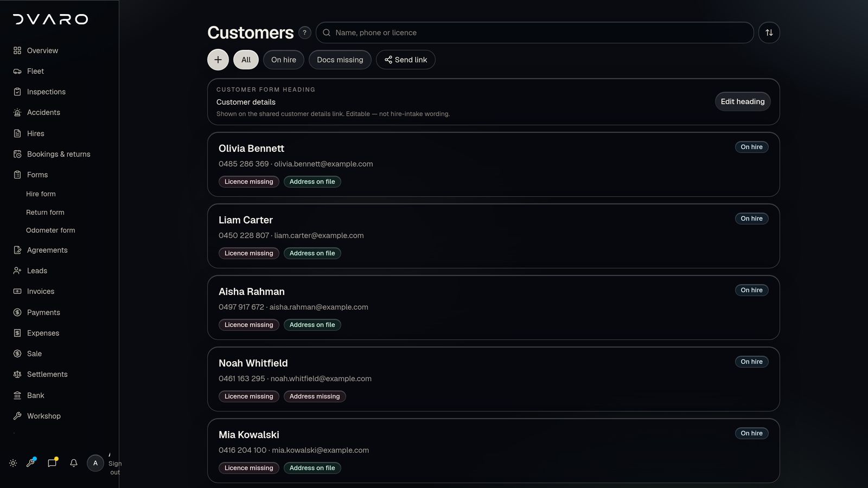This screenshot has width=868, height=488.
Task: Open the sort order arrows button
Action: pos(769,33)
